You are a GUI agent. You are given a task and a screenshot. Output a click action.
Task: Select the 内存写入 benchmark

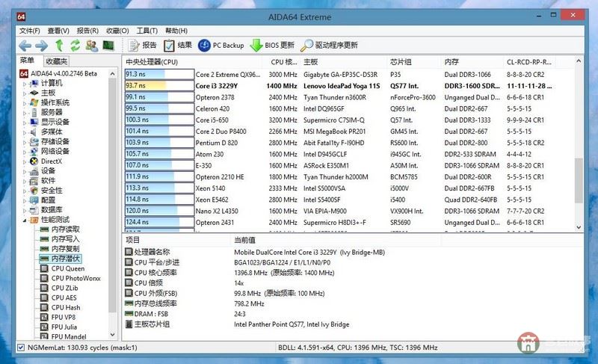pyautogui.click(x=65, y=239)
